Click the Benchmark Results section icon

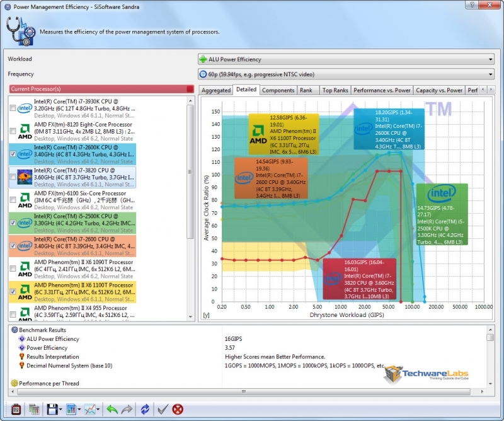pos(14,330)
